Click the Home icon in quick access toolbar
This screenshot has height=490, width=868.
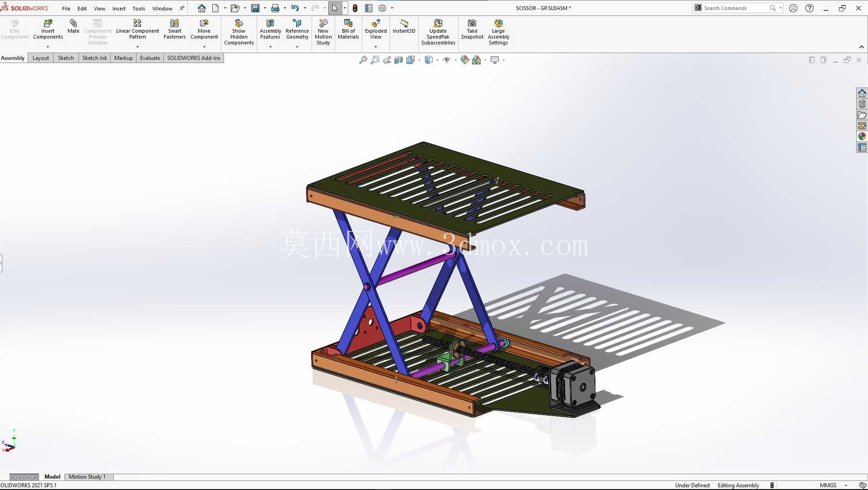[202, 8]
